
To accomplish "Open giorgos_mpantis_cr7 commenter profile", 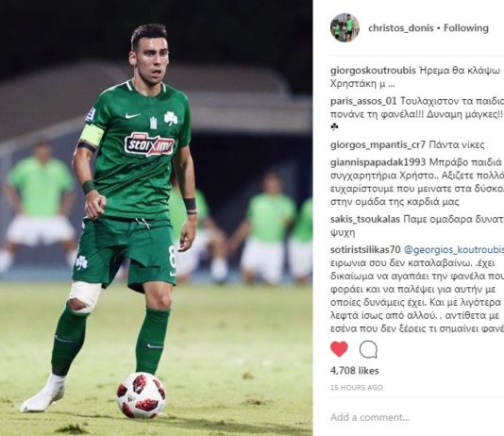I will 378,145.
